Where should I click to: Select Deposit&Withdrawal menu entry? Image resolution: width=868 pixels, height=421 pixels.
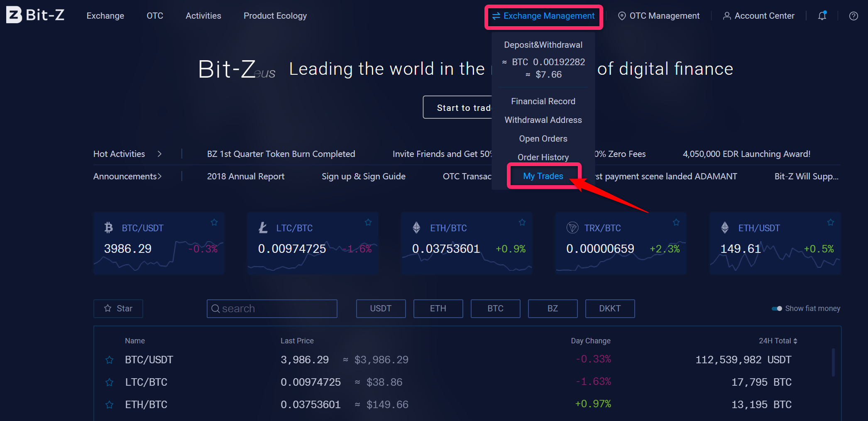coord(543,45)
